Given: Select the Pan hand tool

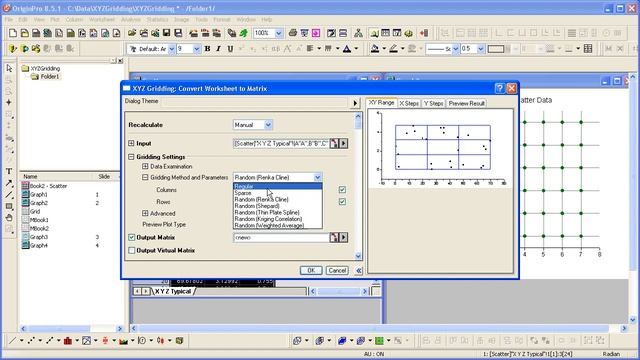Looking at the screenshot, I should click(9, 218).
